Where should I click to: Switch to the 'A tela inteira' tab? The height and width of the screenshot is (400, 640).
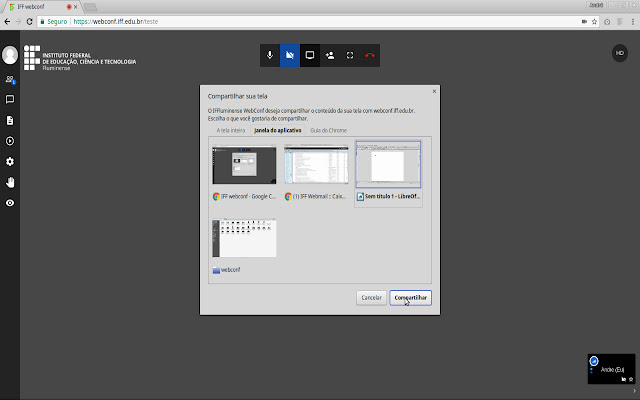click(x=231, y=130)
